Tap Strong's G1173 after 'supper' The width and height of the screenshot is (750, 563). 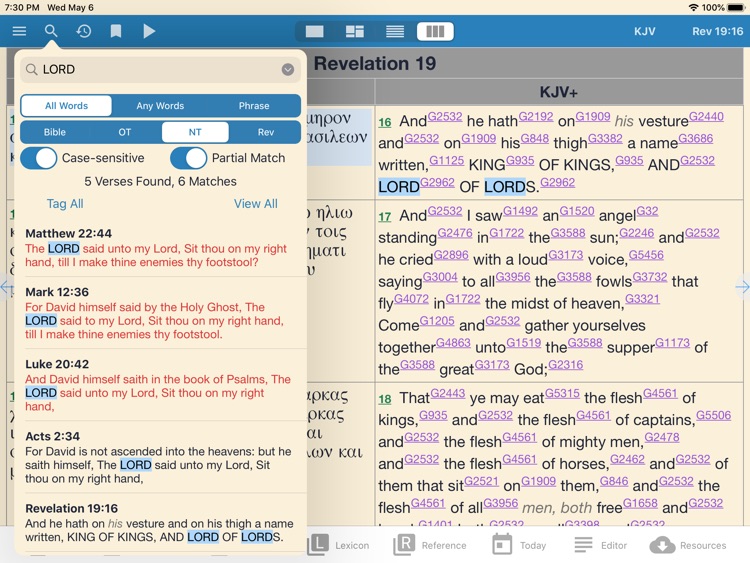[673, 343]
